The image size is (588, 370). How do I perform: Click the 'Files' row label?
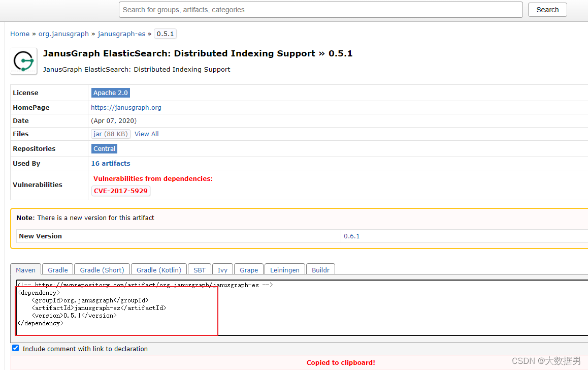tap(21, 134)
